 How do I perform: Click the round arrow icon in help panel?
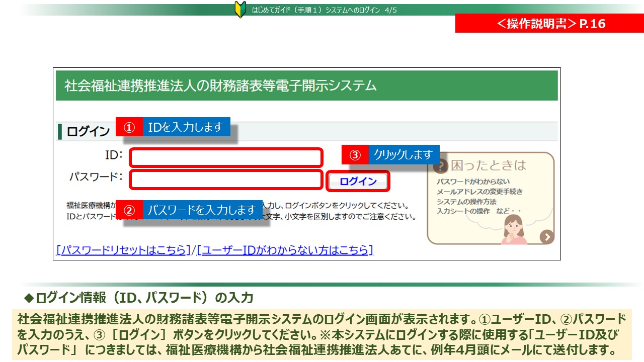(547, 237)
